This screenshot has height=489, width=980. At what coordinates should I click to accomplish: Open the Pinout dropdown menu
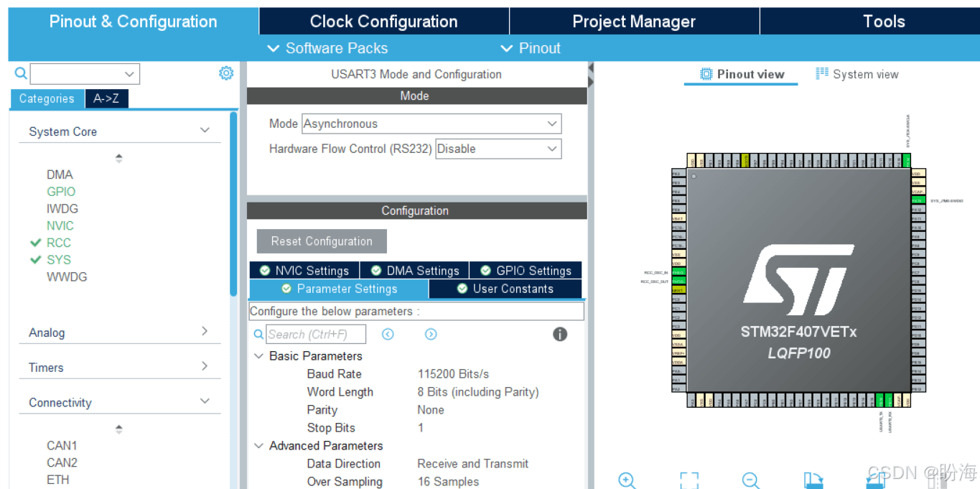(x=531, y=48)
